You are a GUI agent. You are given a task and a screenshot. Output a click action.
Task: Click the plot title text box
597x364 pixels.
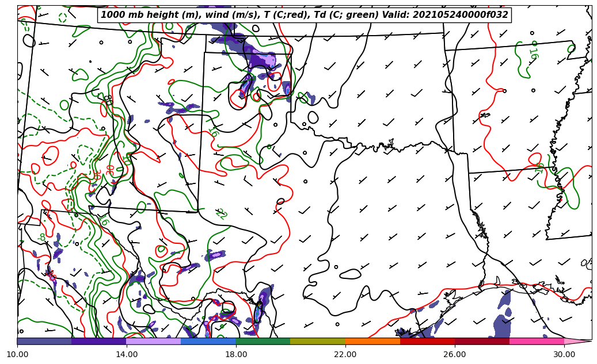click(305, 15)
